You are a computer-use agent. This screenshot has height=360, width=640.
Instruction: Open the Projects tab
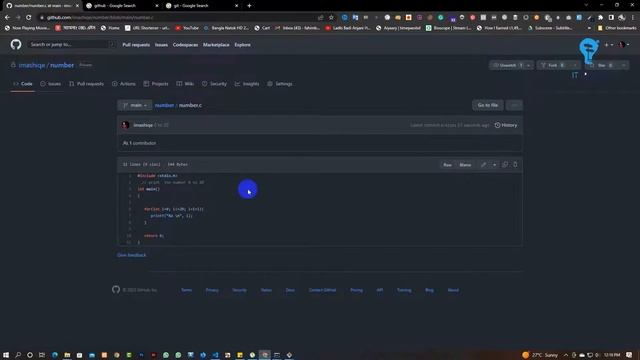click(x=156, y=84)
